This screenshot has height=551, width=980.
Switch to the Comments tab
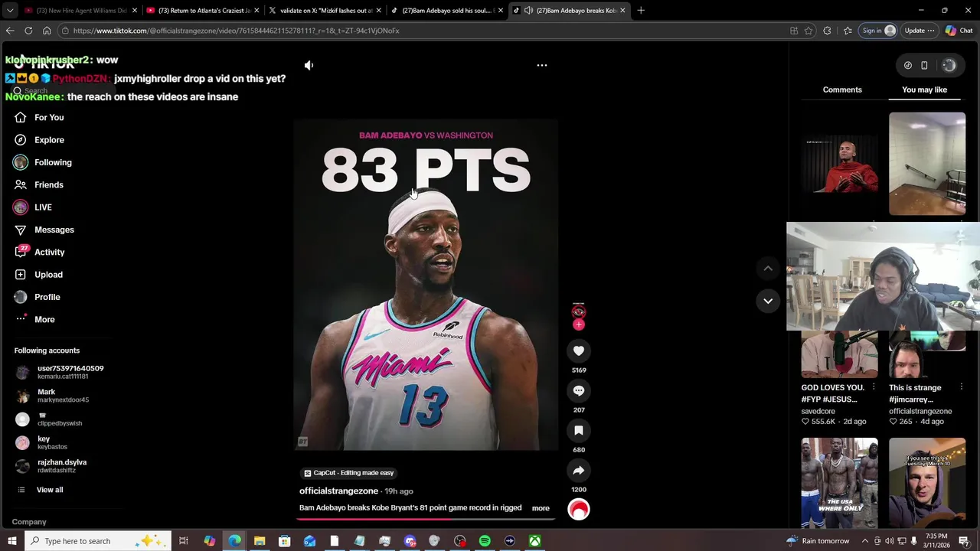coord(842,90)
